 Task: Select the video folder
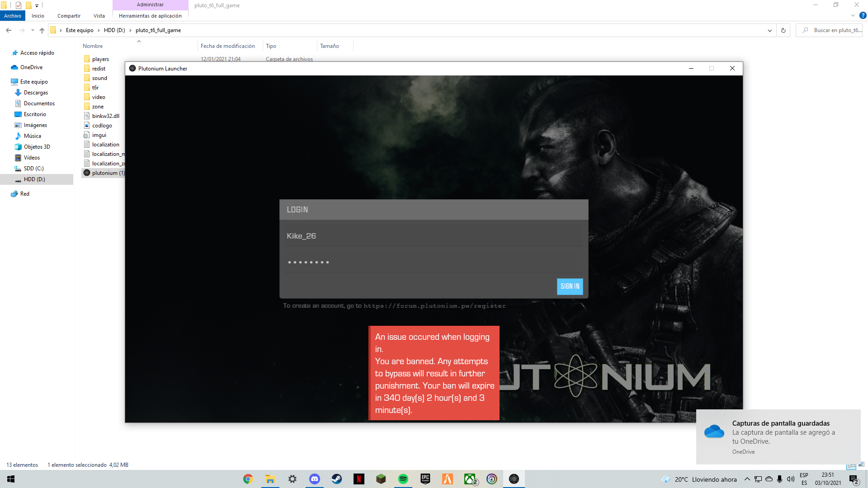(99, 97)
